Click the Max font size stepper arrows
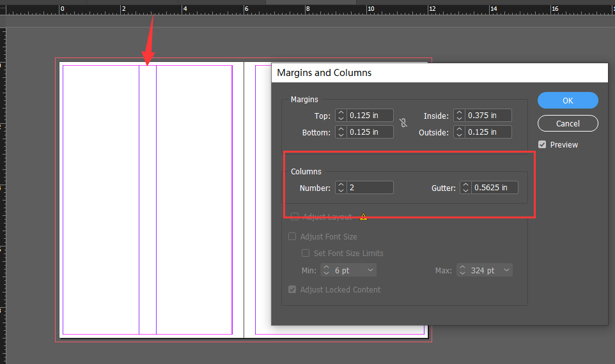Screen dimensions: 615x364 462,270
